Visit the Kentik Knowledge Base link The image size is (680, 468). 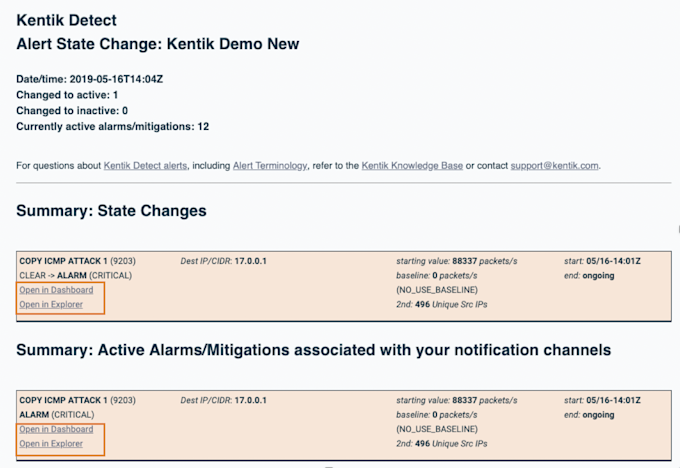(412, 166)
